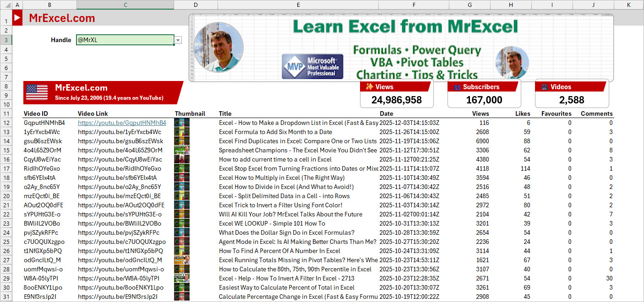Select row 11 header

6,113
